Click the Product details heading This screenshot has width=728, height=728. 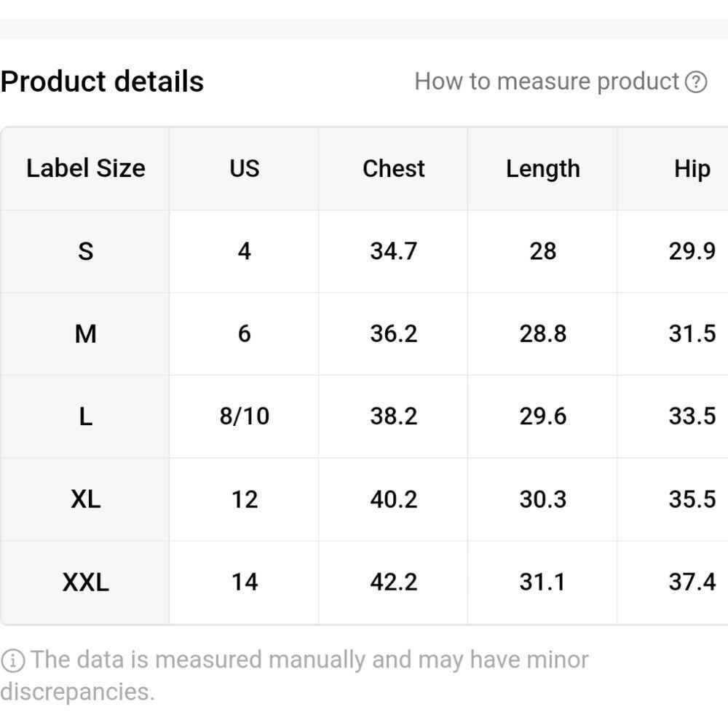[x=102, y=82]
